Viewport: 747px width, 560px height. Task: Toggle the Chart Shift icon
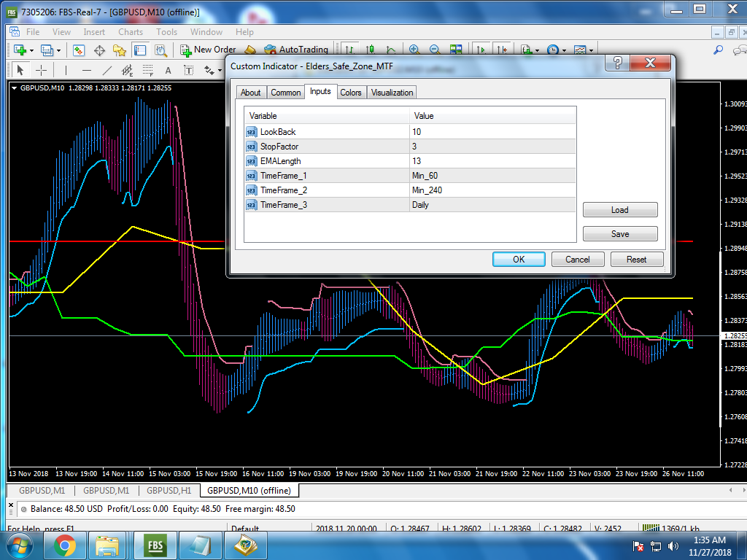pos(502,50)
